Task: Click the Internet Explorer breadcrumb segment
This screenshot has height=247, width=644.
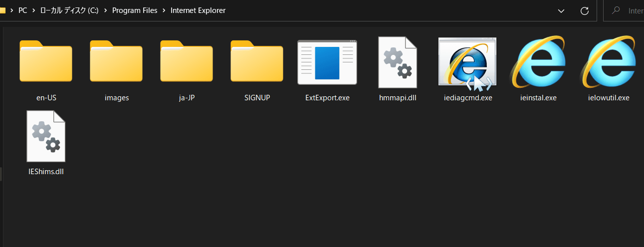Action: 199,10
